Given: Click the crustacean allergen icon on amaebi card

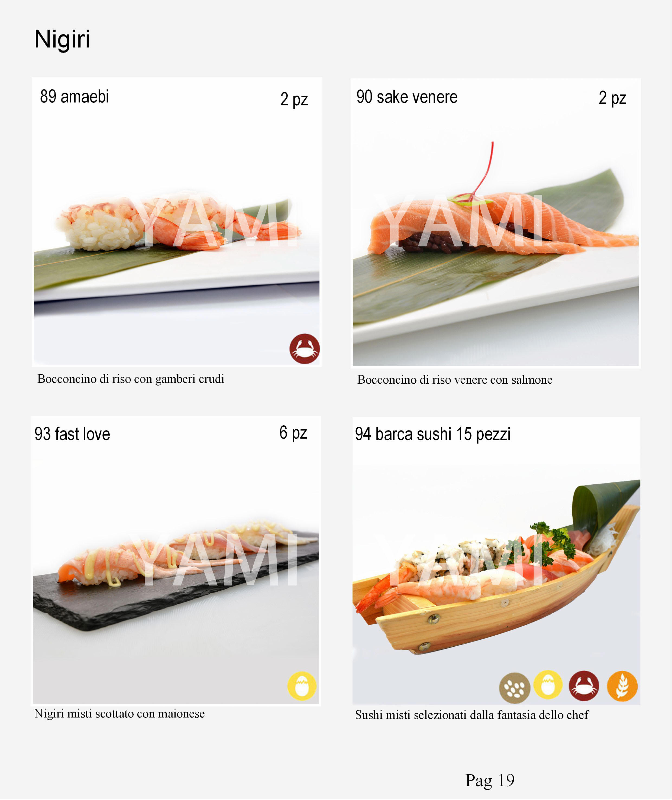Looking at the screenshot, I should tap(304, 349).
